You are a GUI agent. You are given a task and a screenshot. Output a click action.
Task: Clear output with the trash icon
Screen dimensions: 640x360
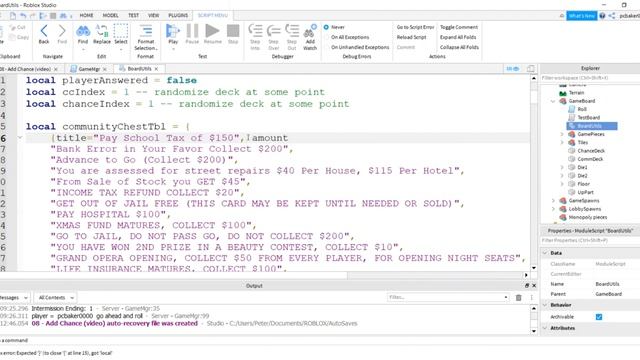518,298
